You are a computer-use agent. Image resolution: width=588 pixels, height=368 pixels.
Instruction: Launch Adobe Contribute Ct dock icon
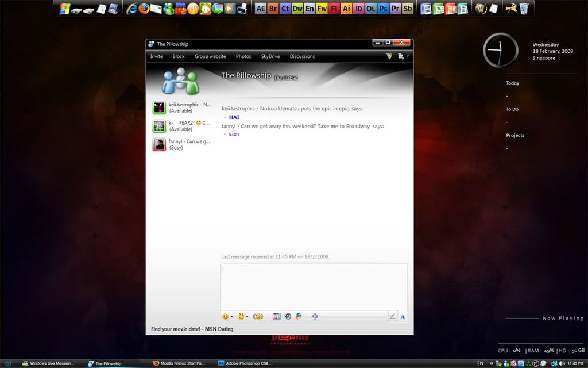pos(285,9)
